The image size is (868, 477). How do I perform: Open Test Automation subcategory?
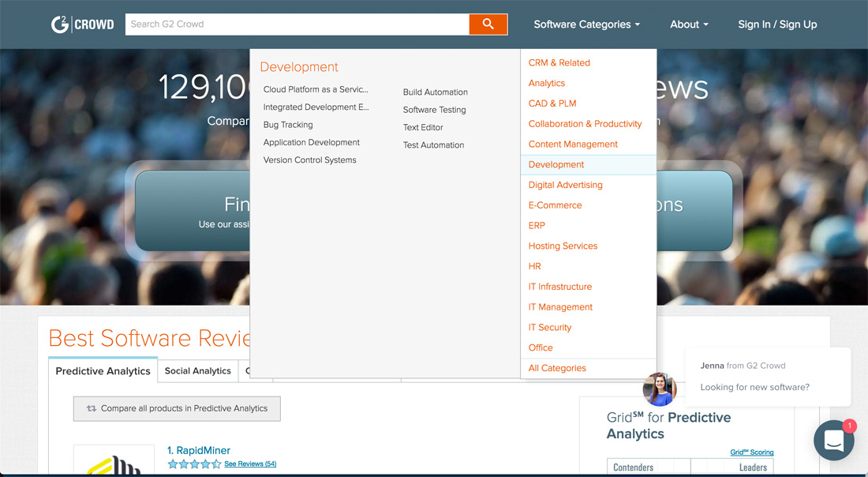[x=433, y=145]
